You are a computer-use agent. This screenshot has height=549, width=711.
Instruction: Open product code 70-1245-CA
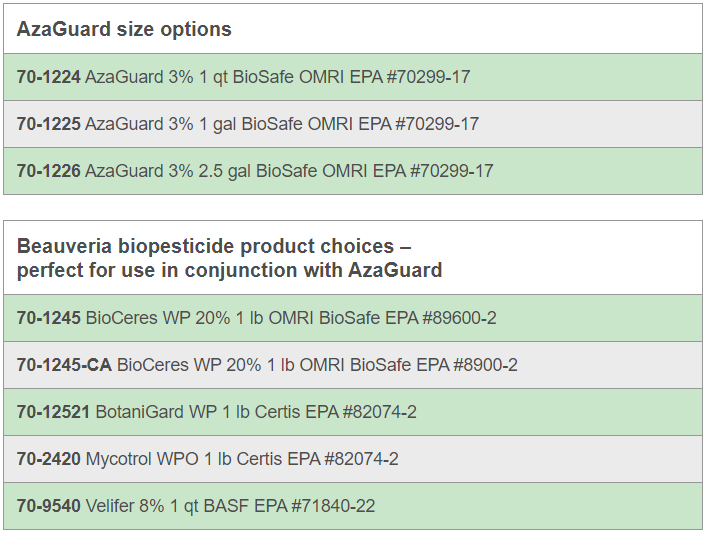(x=64, y=365)
